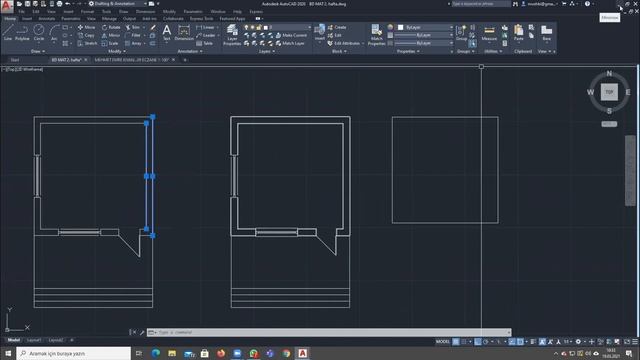The width and height of the screenshot is (640, 360).
Task: Click the Array tool
Action: coord(133,43)
